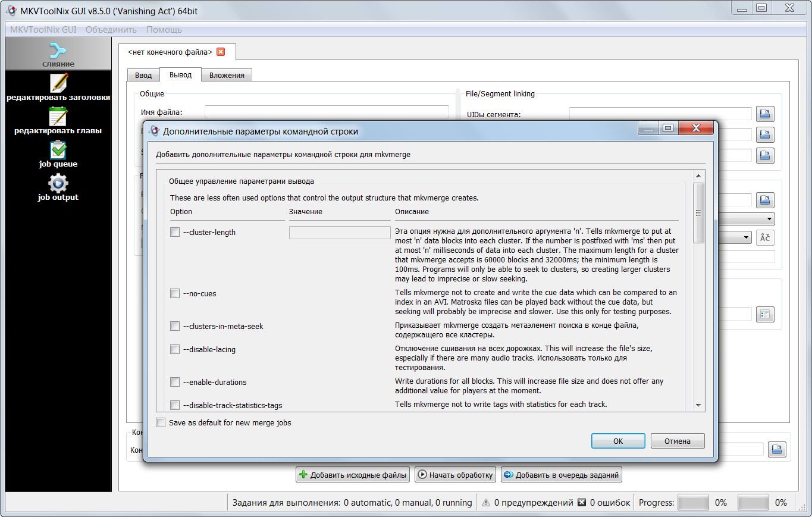Click the options list scrollbar thumb
This screenshot has height=517, width=812.
click(x=698, y=212)
